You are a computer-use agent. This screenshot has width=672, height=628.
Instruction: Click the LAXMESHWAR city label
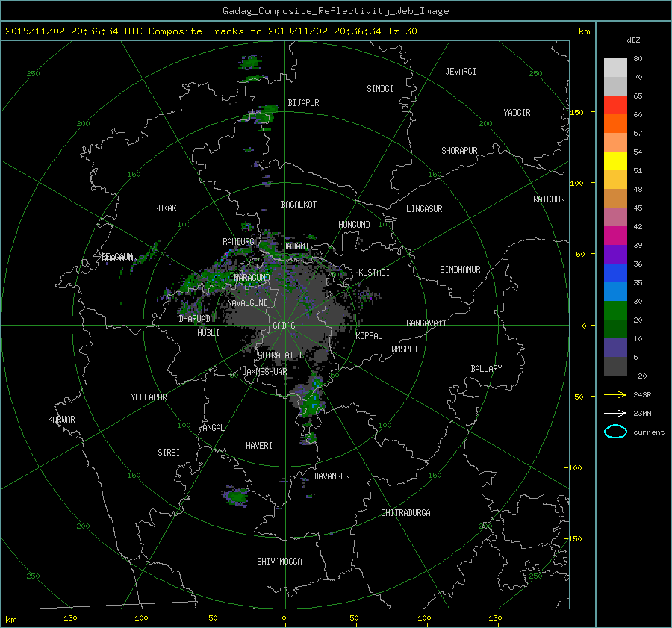(264, 372)
